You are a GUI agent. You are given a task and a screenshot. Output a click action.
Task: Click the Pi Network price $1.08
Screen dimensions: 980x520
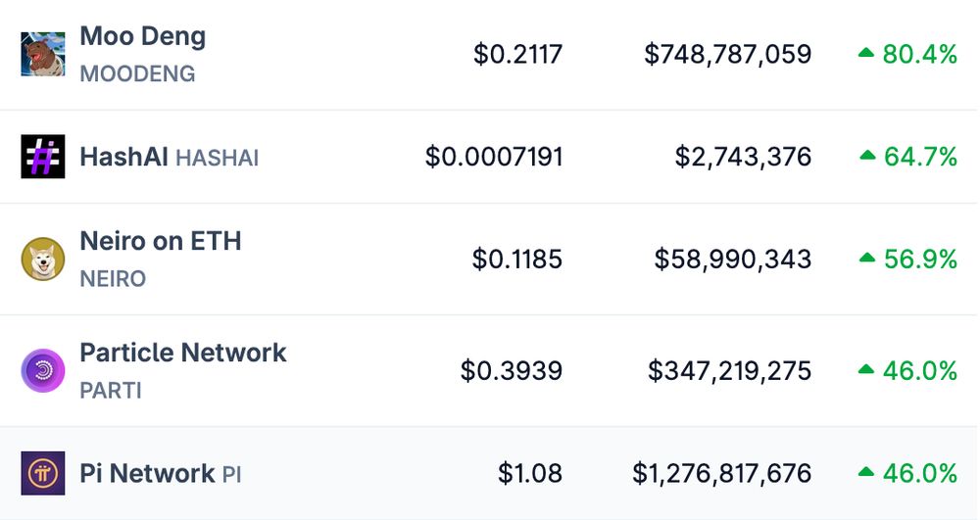coord(530,473)
